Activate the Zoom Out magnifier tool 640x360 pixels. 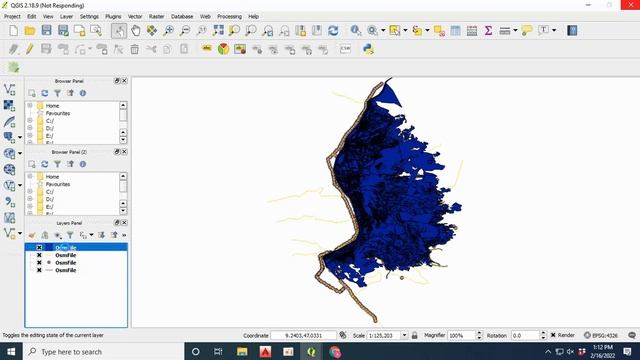185,31
